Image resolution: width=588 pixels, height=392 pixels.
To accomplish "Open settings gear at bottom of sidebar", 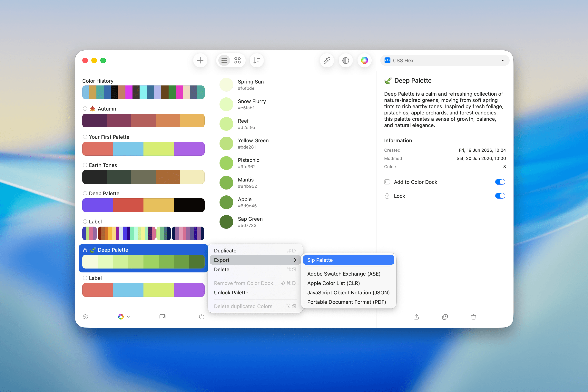I will pyautogui.click(x=85, y=317).
